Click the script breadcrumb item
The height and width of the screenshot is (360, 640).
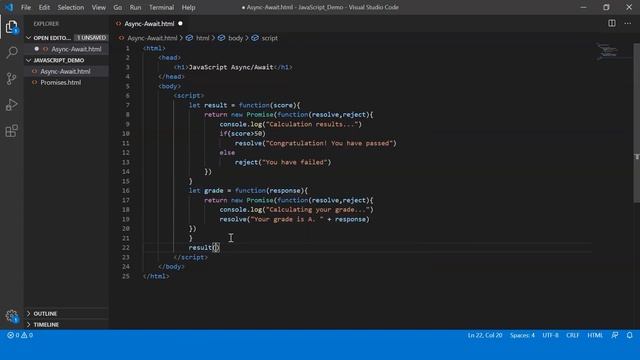tap(269, 38)
